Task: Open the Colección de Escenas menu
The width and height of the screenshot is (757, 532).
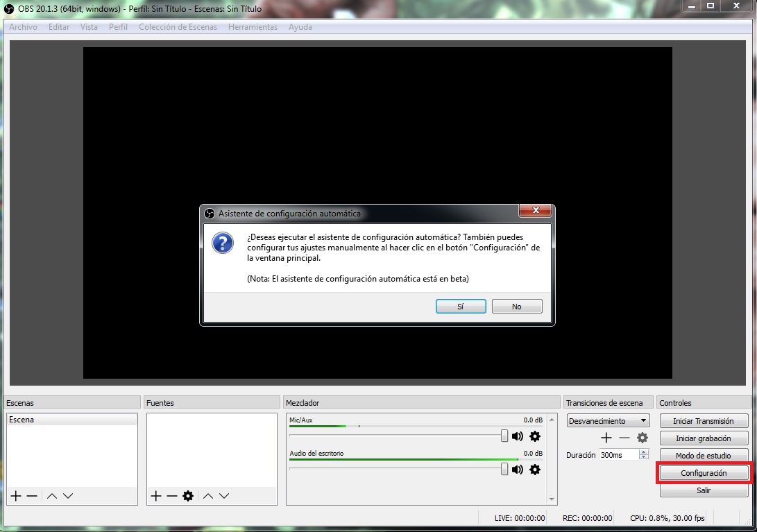Action: 178,27
